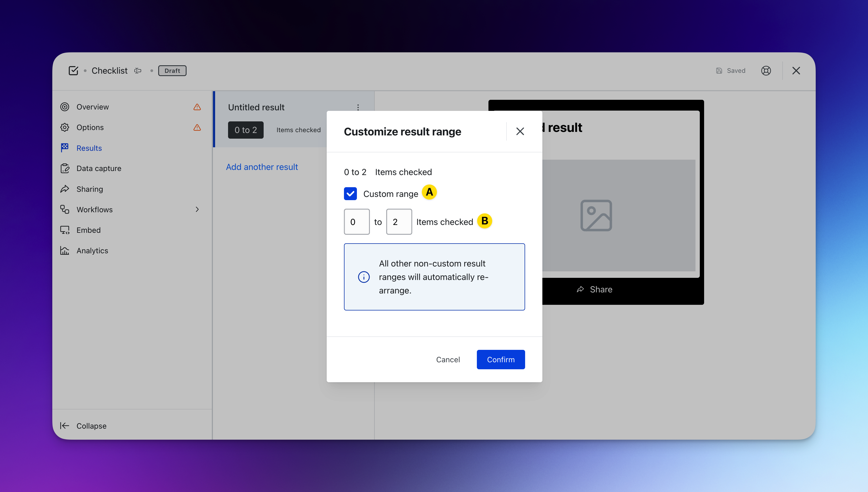
Task: Click the Options warning triangle icon
Action: [x=197, y=127]
